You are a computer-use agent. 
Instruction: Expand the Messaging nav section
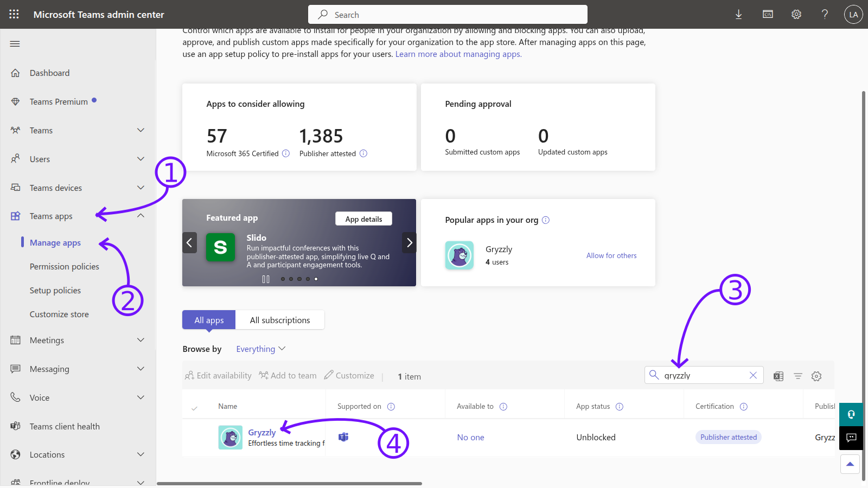(x=141, y=369)
